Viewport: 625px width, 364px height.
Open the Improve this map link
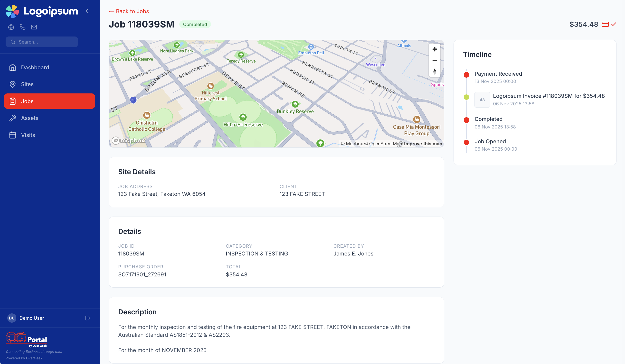(423, 144)
